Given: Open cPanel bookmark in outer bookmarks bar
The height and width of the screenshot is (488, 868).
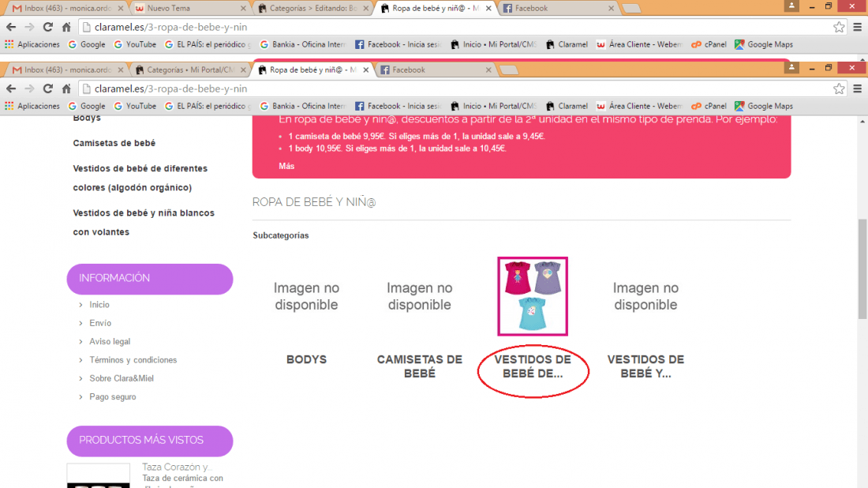Looking at the screenshot, I should (709, 44).
